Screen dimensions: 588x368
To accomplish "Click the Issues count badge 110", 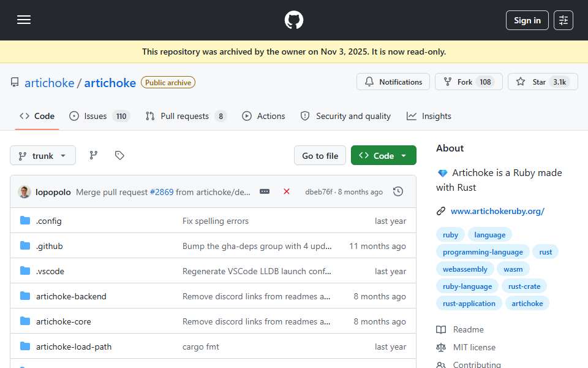I will [x=121, y=117].
